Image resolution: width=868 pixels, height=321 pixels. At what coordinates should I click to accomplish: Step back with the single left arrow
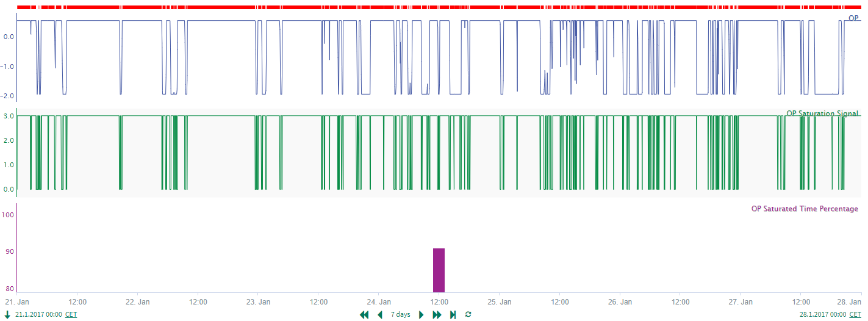pos(380,315)
